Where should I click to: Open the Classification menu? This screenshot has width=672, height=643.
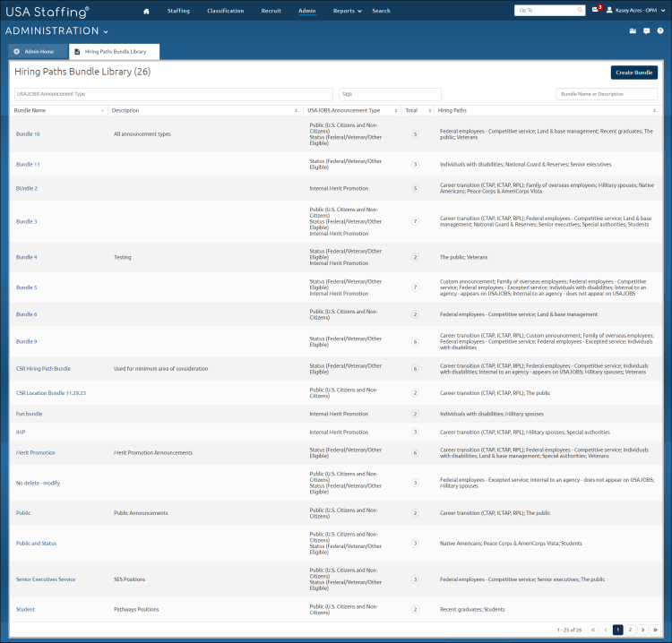point(226,11)
